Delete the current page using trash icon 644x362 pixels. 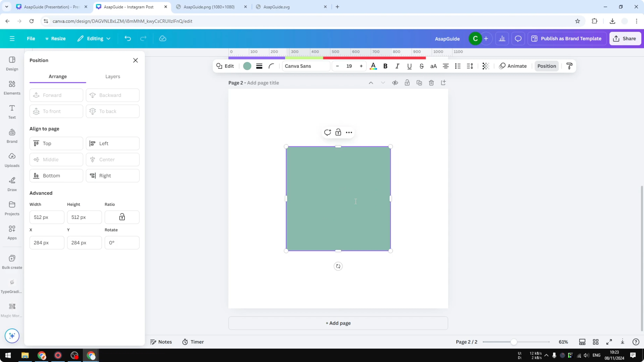pos(432,83)
